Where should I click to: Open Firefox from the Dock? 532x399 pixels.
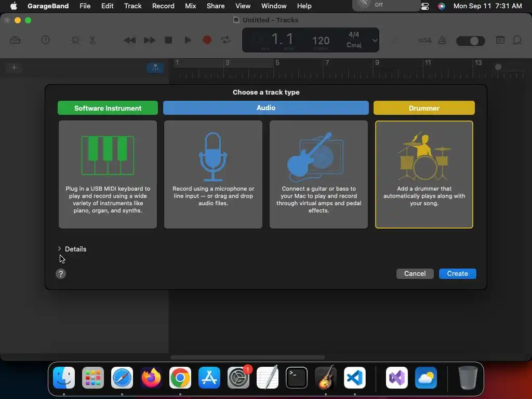151,378
